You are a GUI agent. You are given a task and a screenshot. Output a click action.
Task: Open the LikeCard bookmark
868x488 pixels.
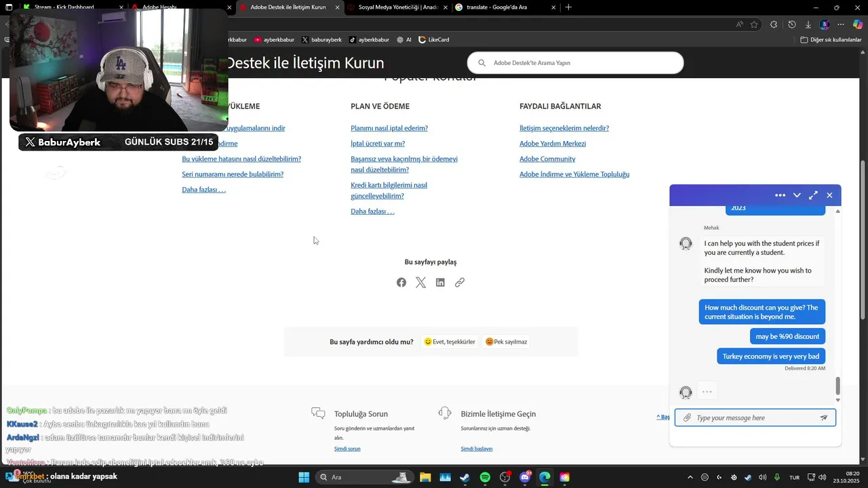(x=433, y=40)
